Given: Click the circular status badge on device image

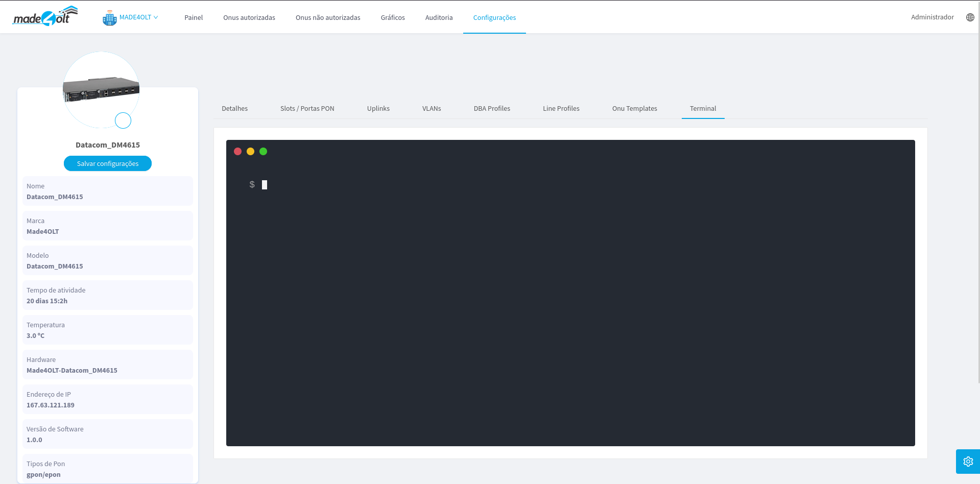Looking at the screenshot, I should [x=123, y=120].
